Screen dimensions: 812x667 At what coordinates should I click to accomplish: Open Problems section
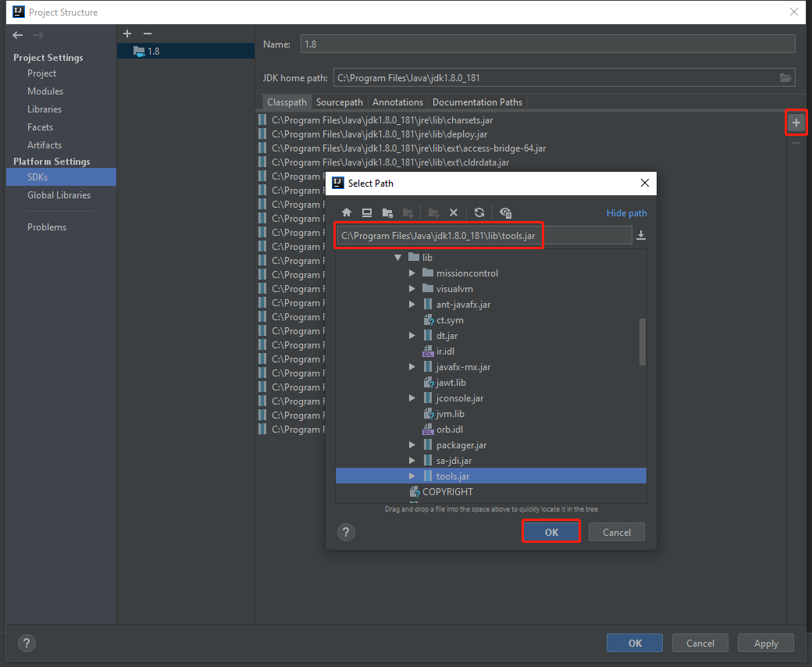[x=47, y=227]
